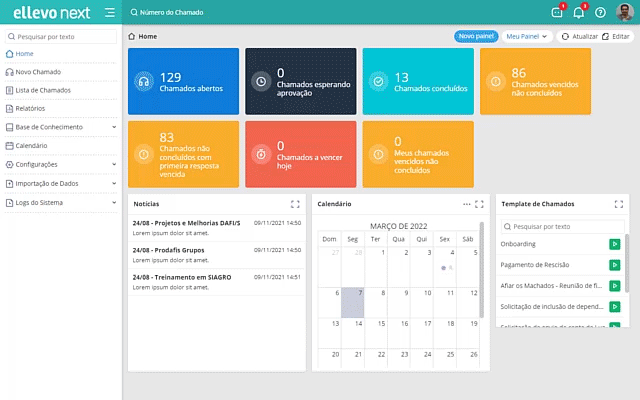The height and width of the screenshot is (400, 640).
Task: Expand the Notícias panel to fullscreen
Action: [x=295, y=204]
